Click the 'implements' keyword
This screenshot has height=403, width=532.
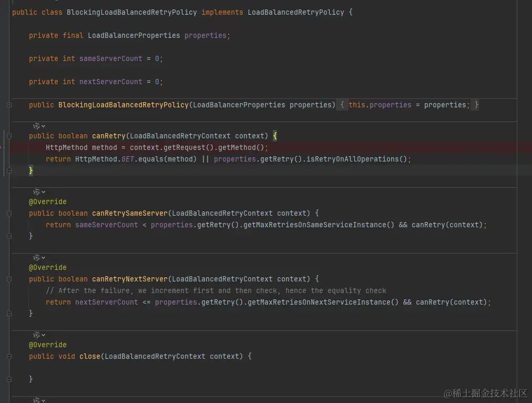pyautogui.click(x=222, y=12)
